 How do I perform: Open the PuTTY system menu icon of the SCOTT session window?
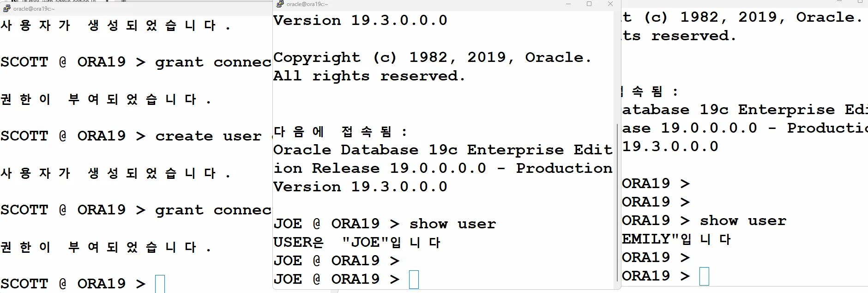pos(7,8)
